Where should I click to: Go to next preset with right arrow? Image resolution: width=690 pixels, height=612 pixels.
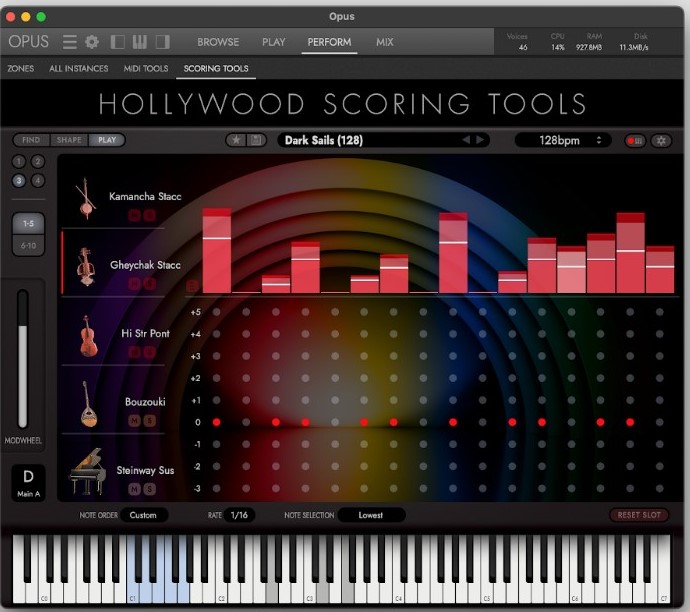[480, 140]
